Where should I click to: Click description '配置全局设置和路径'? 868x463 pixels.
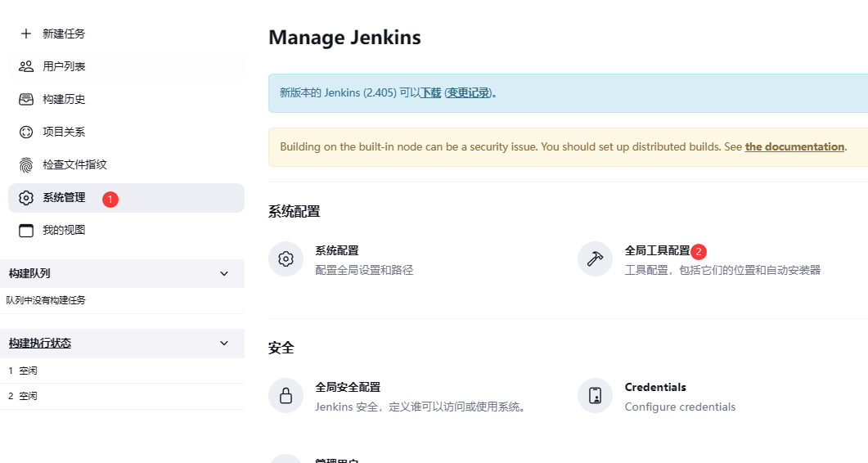tap(364, 270)
